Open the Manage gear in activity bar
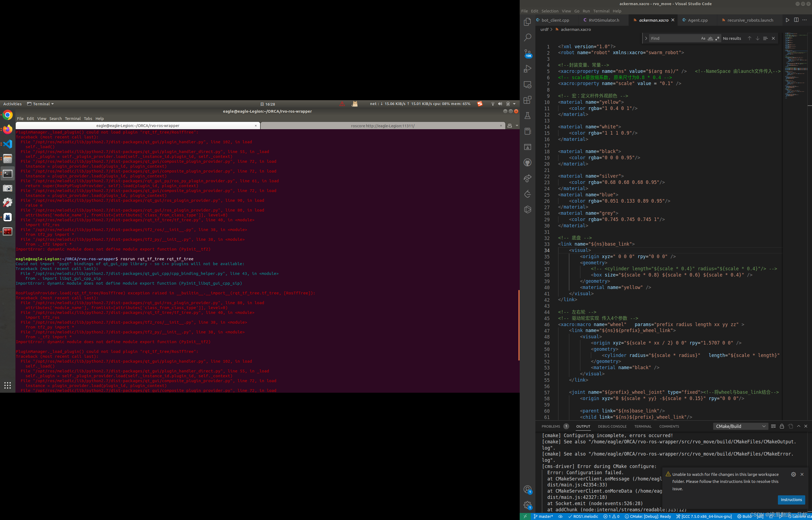The image size is (812, 520). coord(527,505)
